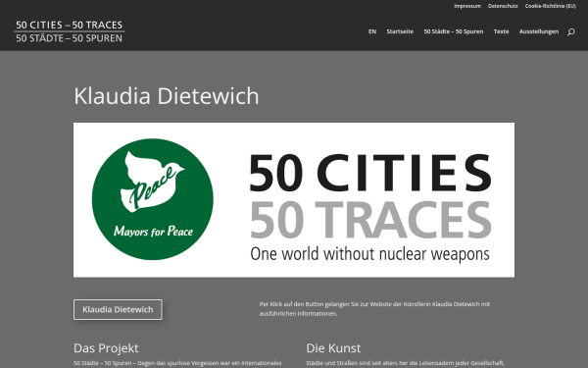The height and width of the screenshot is (368, 588).
Task: Click the Die Kunst heading
Action: point(333,348)
